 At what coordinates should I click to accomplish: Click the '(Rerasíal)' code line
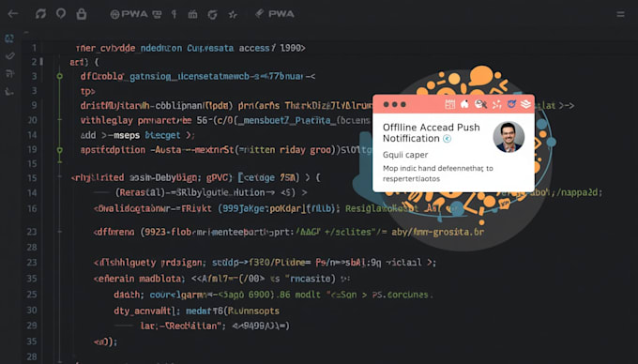(x=211, y=192)
